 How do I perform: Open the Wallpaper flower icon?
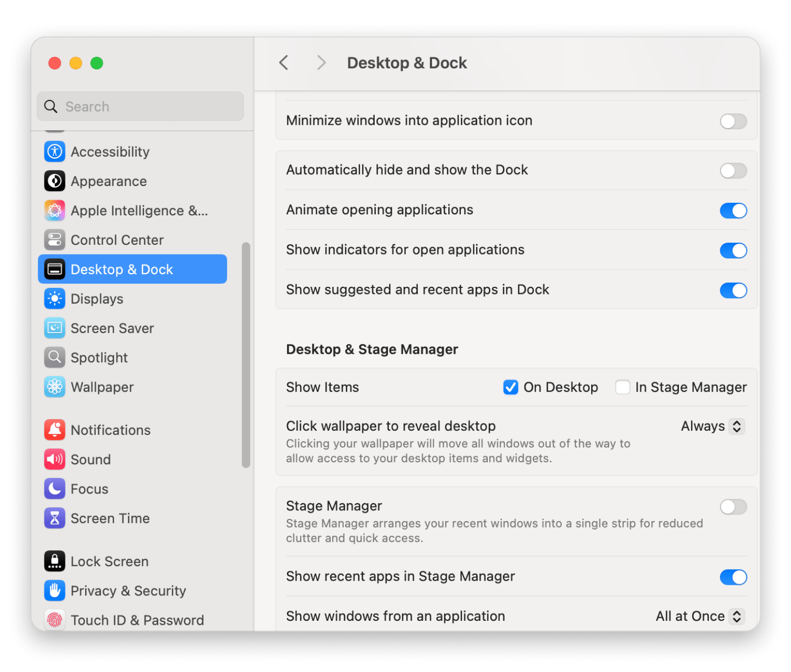point(55,387)
